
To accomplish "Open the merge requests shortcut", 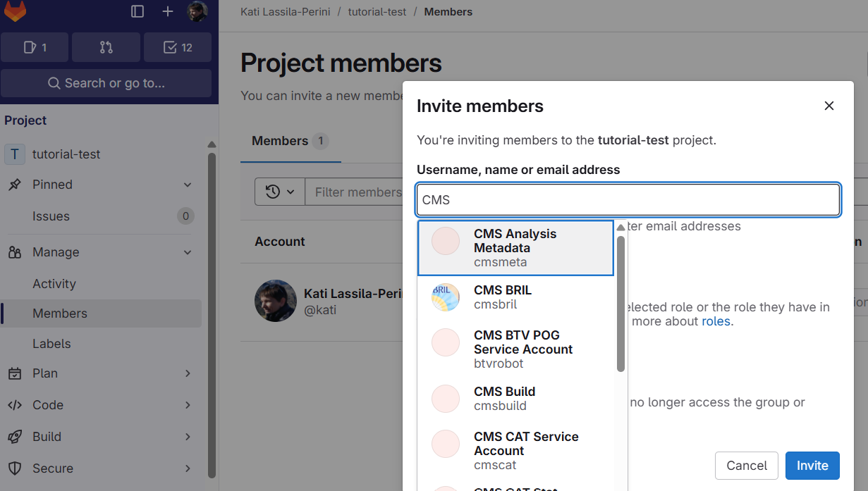I will 106,47.
